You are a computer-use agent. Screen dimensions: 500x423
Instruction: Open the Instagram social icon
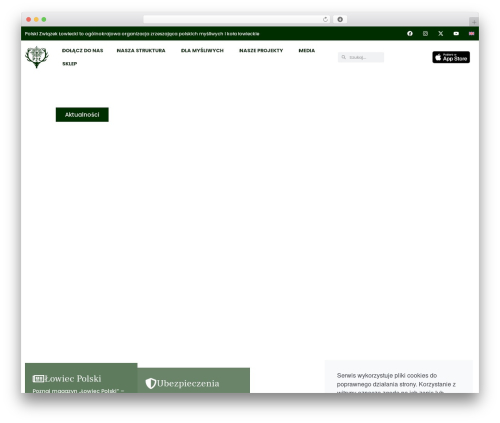(425, 33)
